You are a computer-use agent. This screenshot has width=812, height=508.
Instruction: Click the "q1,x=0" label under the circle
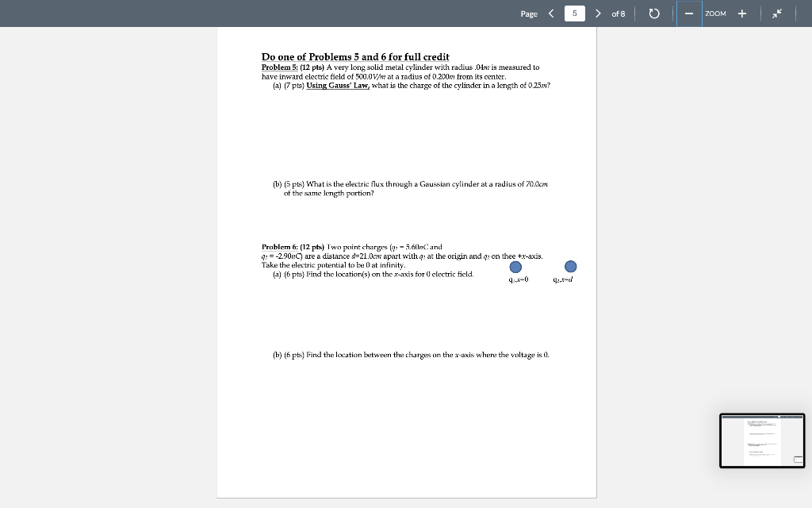(519, 279)
